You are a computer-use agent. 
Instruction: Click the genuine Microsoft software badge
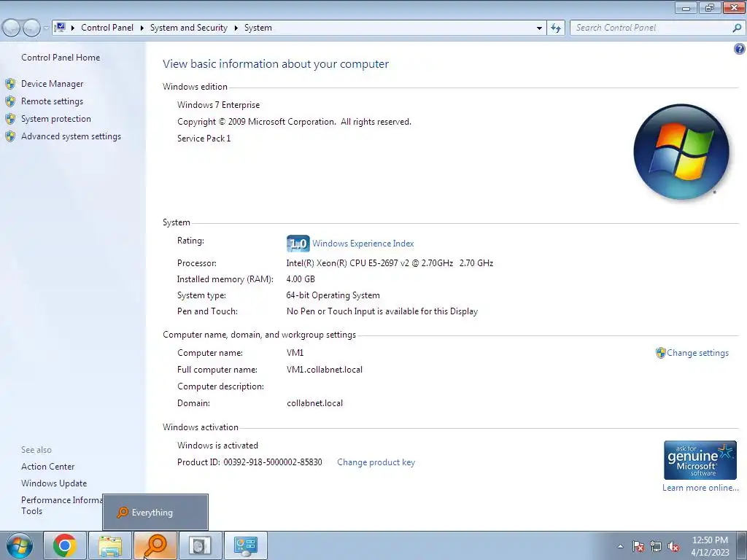[700, 460]
